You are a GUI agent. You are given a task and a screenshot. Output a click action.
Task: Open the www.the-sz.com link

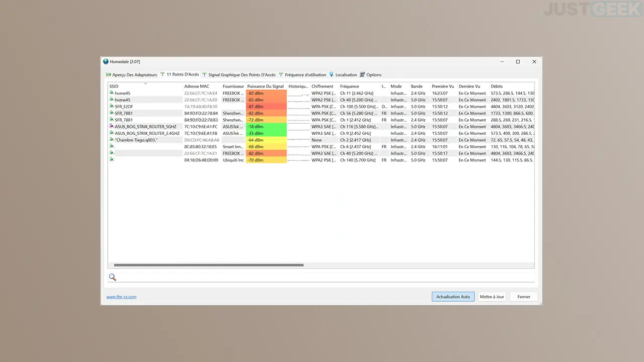121,297
